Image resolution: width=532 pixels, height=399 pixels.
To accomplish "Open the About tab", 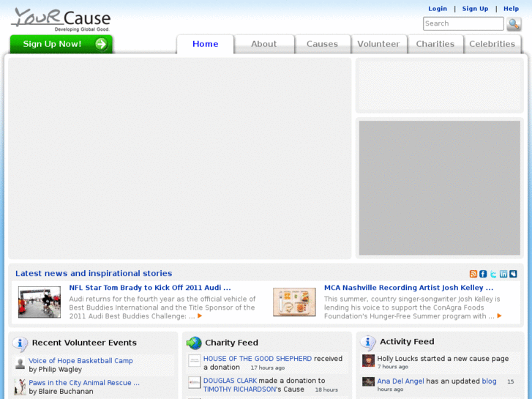I will point(264,44).
